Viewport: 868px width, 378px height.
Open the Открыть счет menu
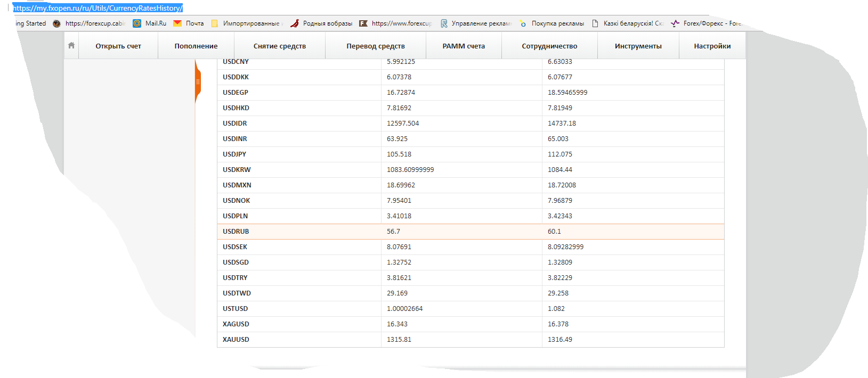click(x=118, y=46)
